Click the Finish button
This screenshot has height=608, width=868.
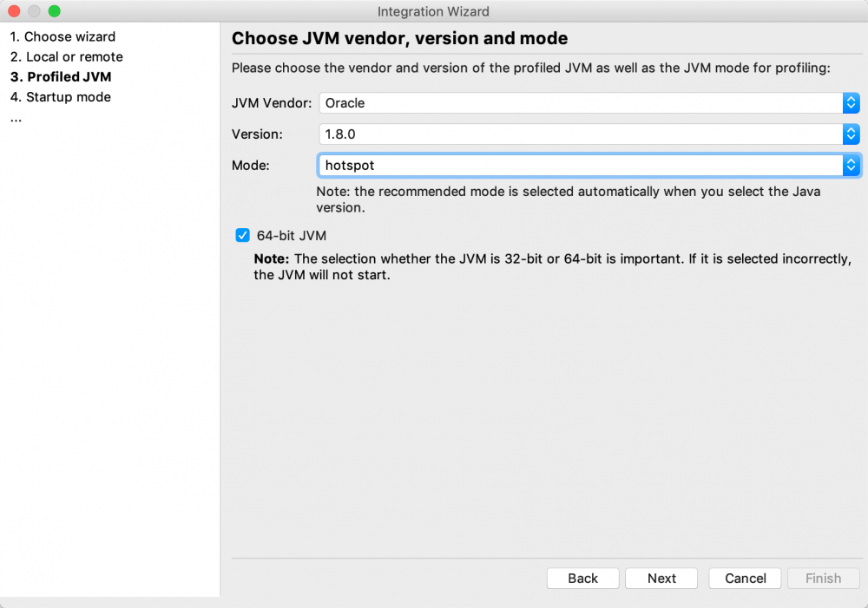pyautogui.click(x=823, y=578)
